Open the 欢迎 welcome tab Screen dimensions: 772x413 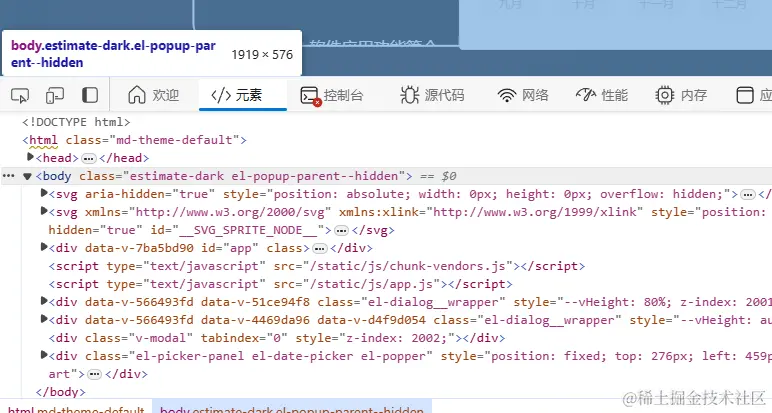point(154,95)
